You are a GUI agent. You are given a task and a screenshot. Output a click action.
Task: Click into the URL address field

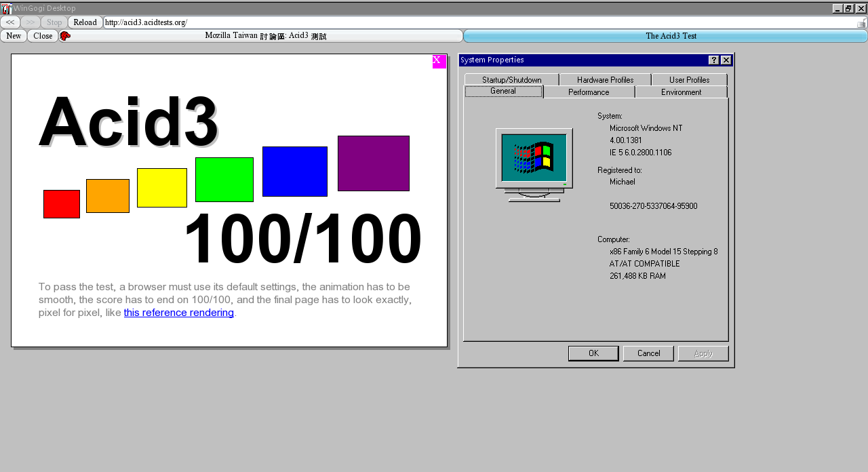click(x=475, y=22)
